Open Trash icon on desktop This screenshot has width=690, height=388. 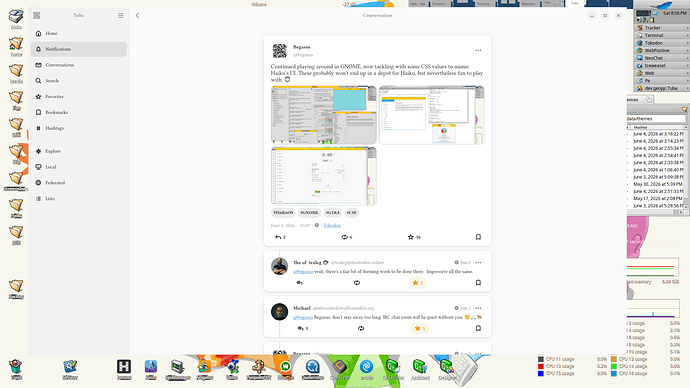click(16, 369)
